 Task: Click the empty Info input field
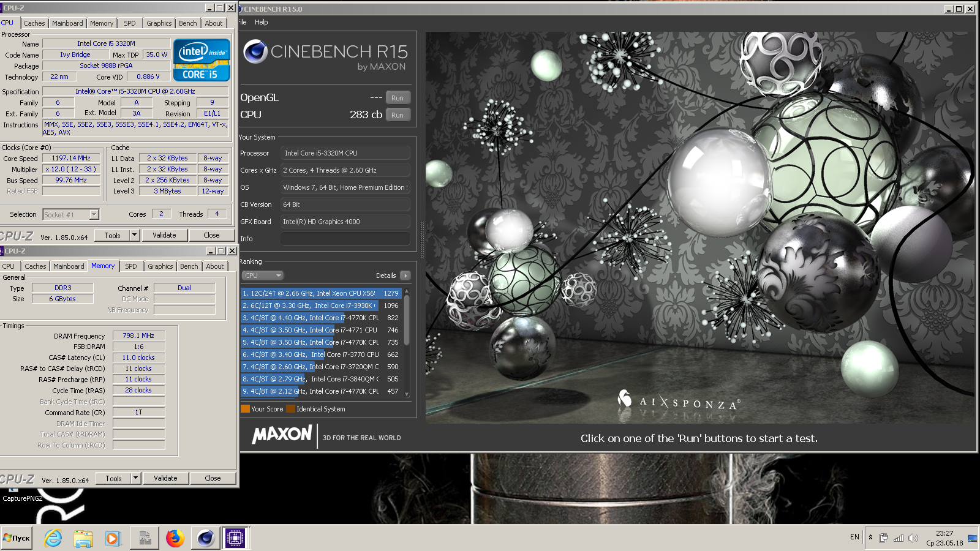pos(345,239)
